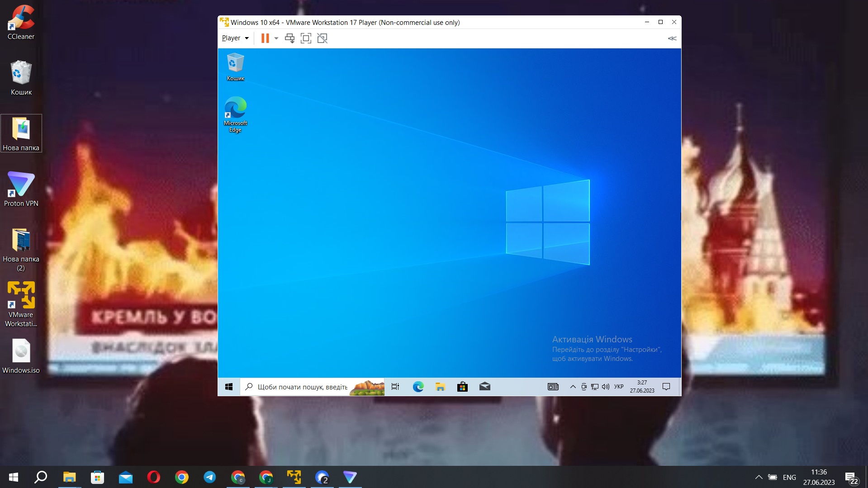The width and height of the screenshot is (868, 488).
Task: Switch host input language ENG
Action: 789,477
